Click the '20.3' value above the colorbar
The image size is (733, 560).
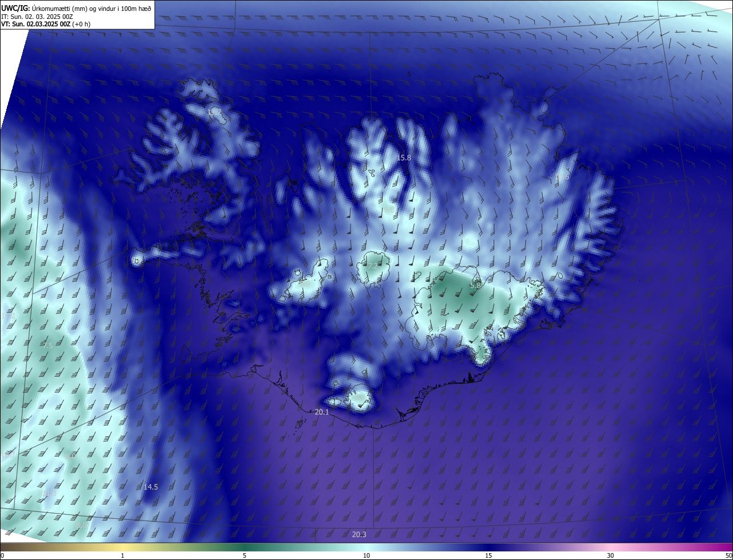click(359, 534)
